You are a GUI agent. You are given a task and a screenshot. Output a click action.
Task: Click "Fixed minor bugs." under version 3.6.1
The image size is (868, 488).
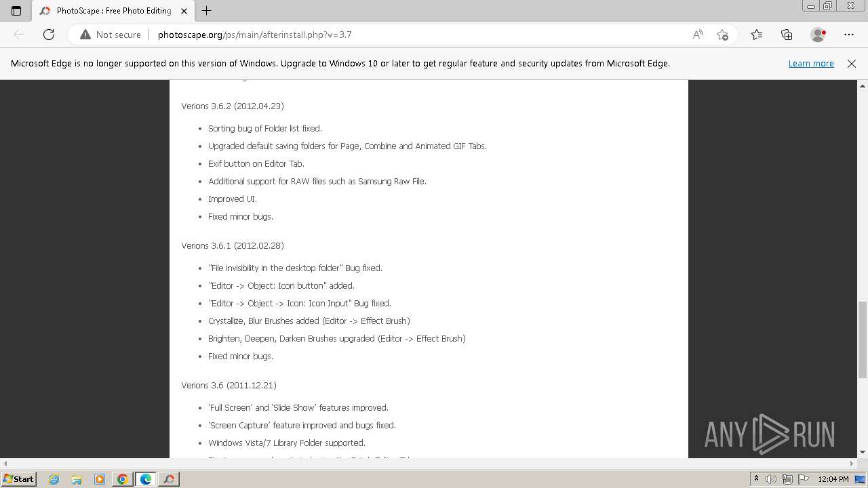coord(241,356)
